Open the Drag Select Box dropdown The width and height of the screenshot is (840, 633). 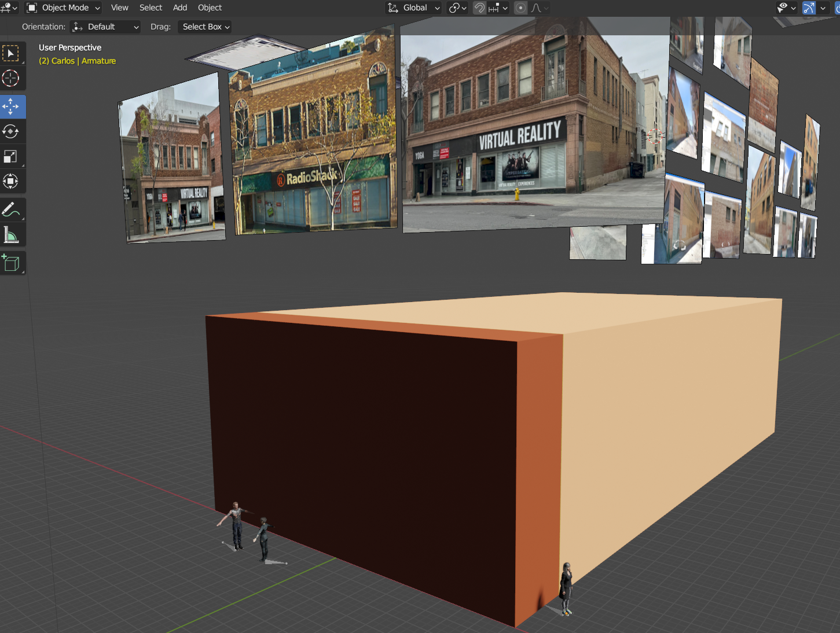coord(206,27)
